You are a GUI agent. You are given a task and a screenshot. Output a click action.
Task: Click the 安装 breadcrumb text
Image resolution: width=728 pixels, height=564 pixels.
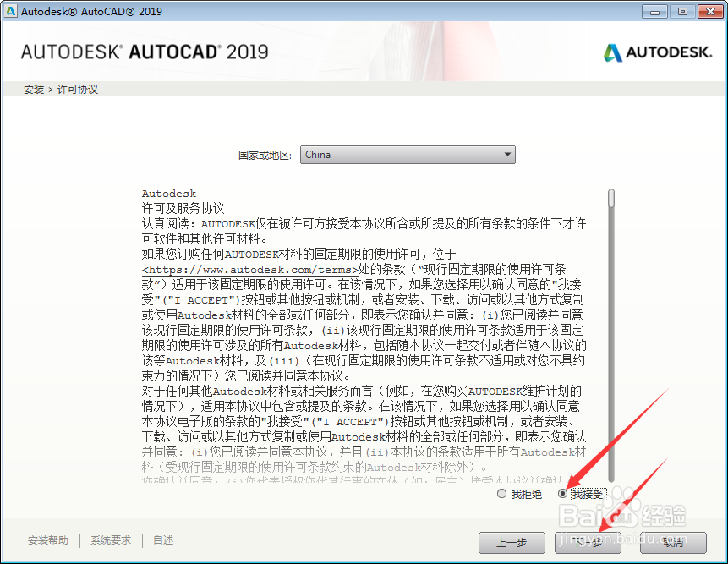pos(34,90)
